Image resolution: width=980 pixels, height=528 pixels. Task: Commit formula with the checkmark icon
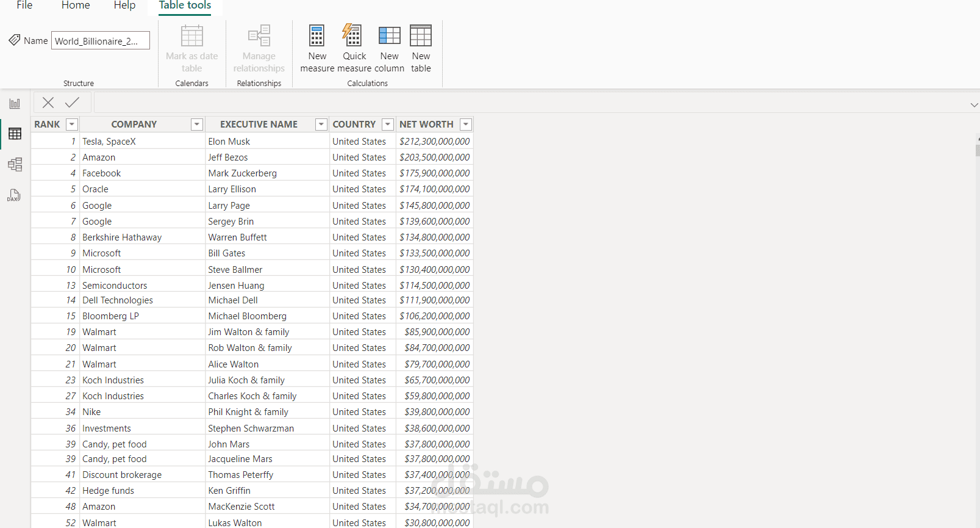pyautogui.click(x=72, y=103)
